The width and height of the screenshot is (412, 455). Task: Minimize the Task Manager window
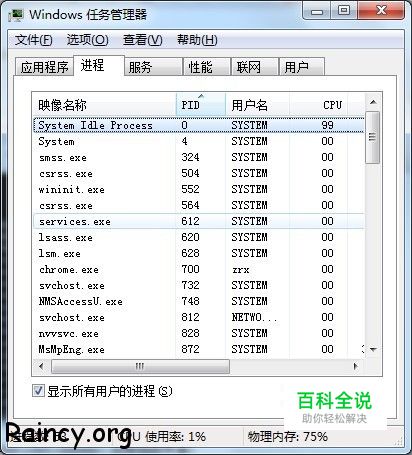(316, 10)
